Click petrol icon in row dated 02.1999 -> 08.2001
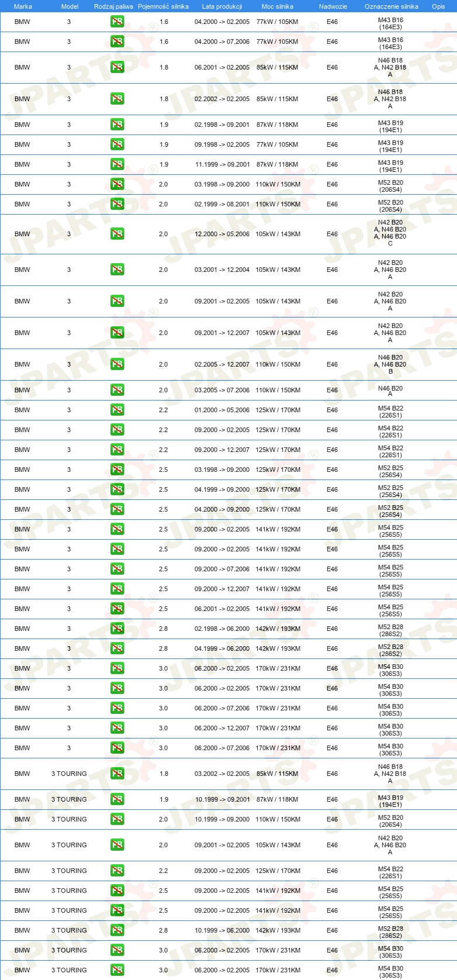The width and height of the screenshot is (457, 980). [117, 204]
